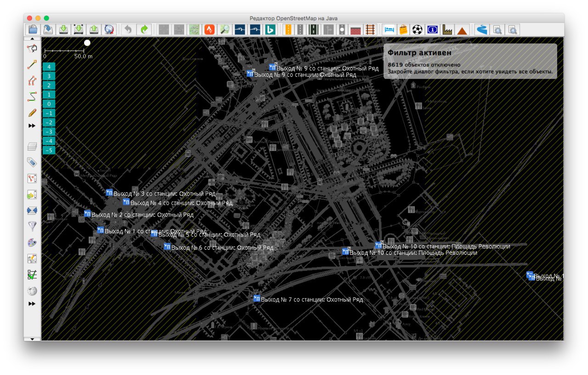Select 'Выход № 3 со станции: Охотный Ряд'
The height and width of the screenshot is (375, 588).
pos(164,194)
